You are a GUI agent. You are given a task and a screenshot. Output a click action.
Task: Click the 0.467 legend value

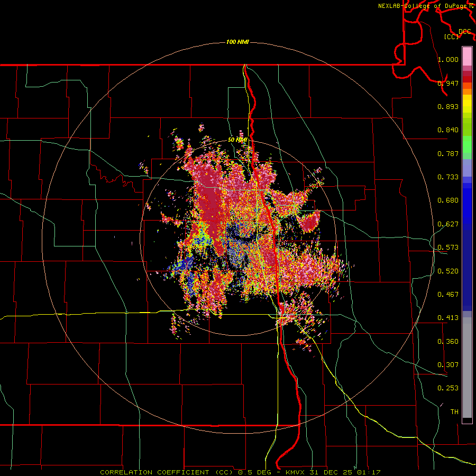click(448, 295)
